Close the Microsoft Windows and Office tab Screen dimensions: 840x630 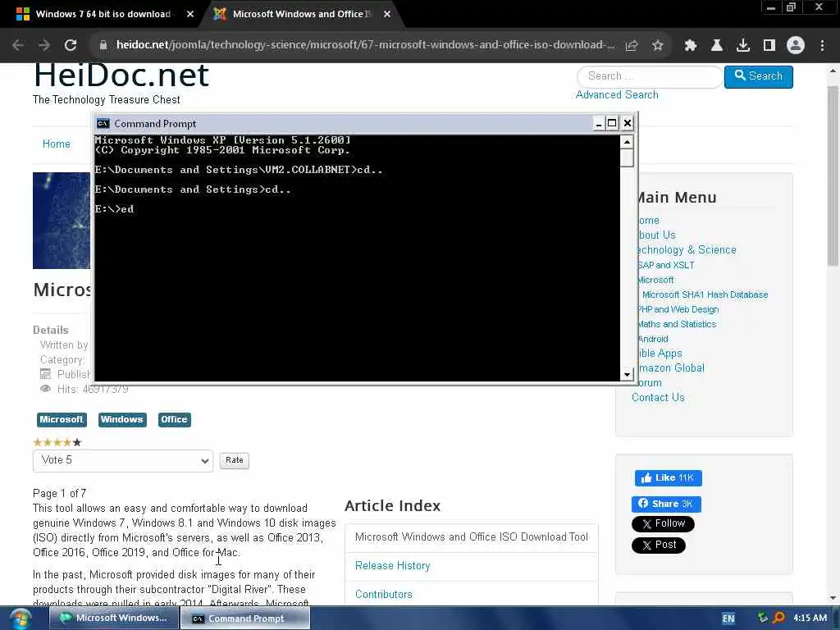[387, 15]
